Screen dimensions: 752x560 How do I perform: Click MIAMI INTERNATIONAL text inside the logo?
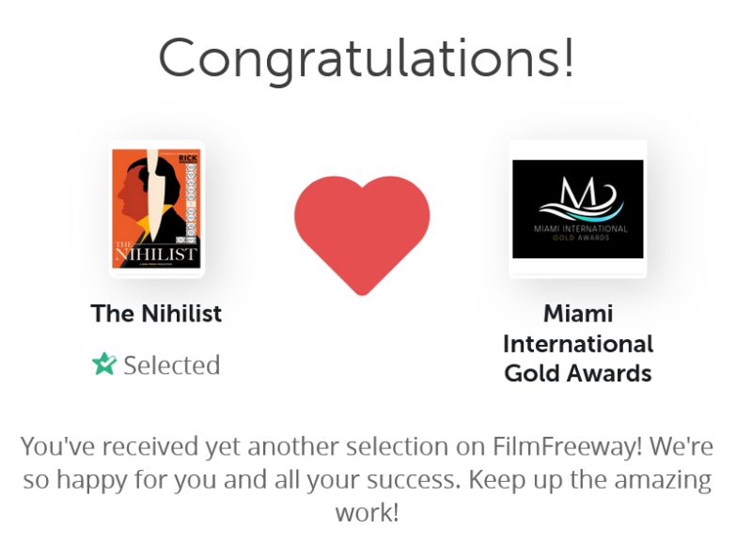tap(577, 228)
